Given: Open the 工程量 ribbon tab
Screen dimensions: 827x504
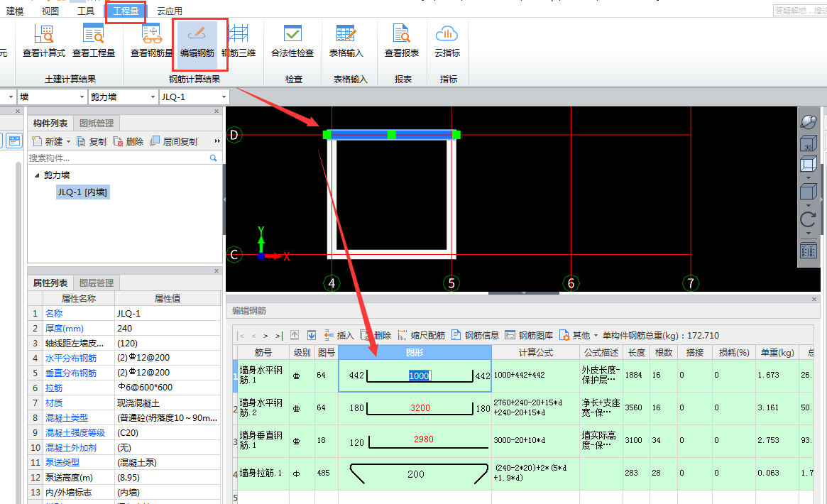Looking at the screenshot, I should [126, 11].
